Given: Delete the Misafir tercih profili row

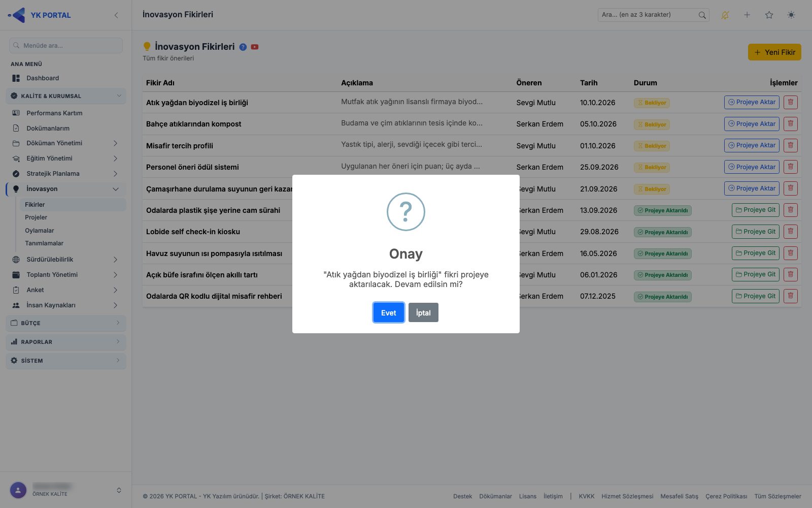Looking at the screenshot, I should tap(791, 145).
